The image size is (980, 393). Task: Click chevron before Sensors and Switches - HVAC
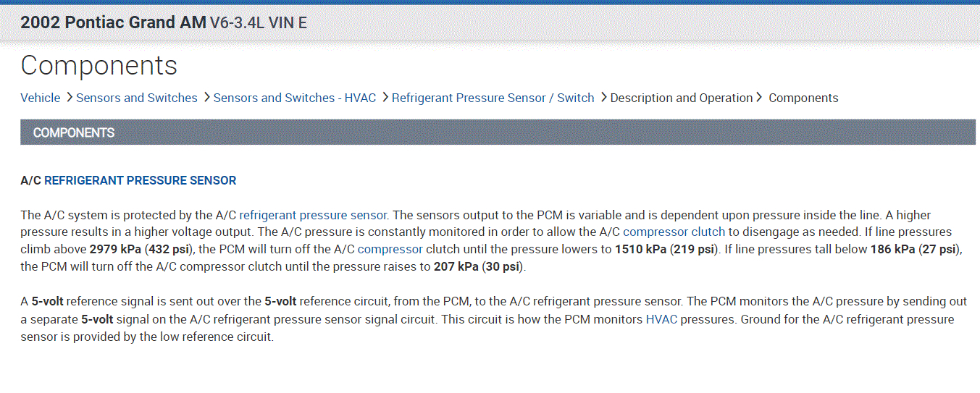pyautogui.click(x=206, y=97)
